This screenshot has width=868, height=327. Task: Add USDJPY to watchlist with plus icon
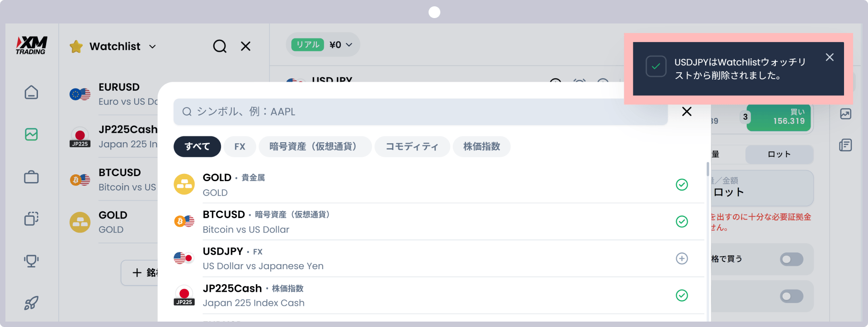coord(682,258)
